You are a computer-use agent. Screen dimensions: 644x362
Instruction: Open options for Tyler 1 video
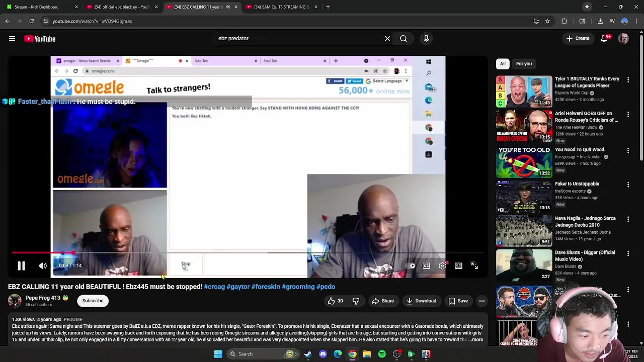point(628,80)
